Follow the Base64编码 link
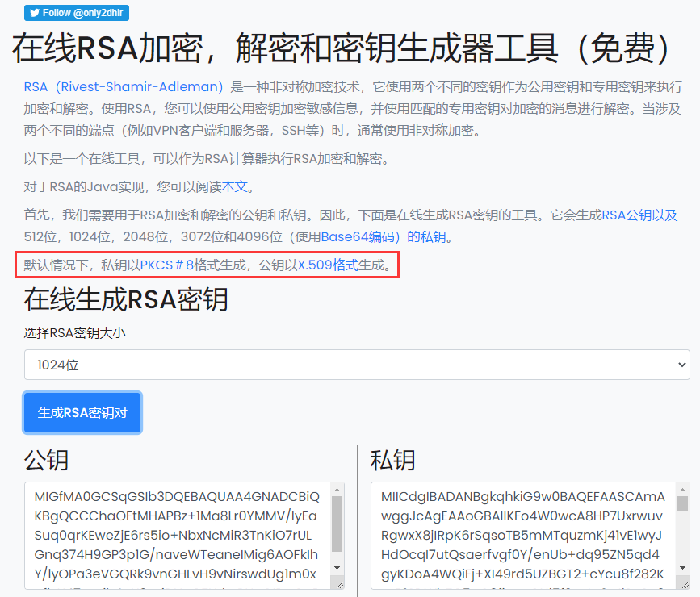 361,237
